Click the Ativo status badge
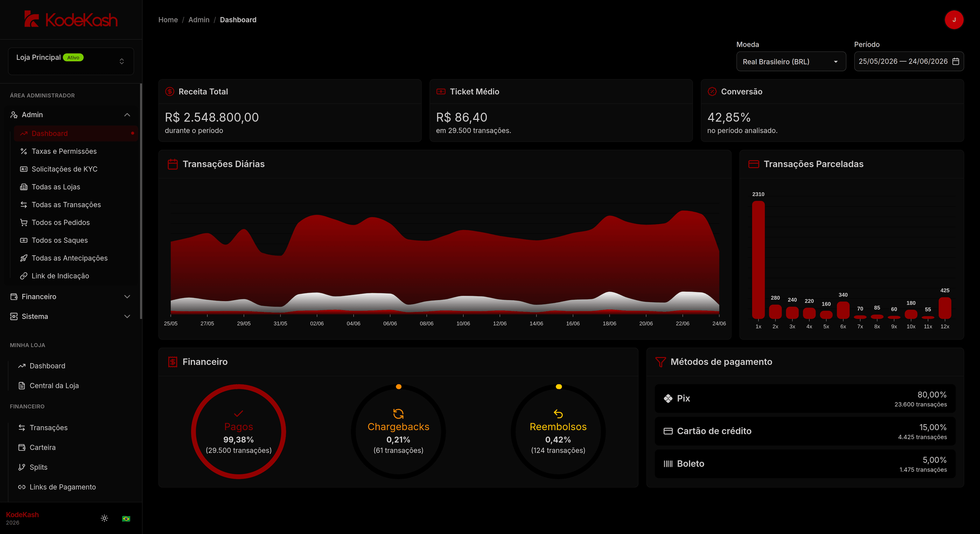980x534 pixels. pos(73,57)
